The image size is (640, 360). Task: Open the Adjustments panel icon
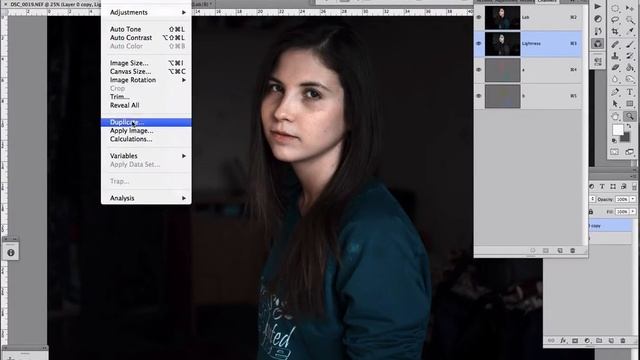[x=598, y=19]
